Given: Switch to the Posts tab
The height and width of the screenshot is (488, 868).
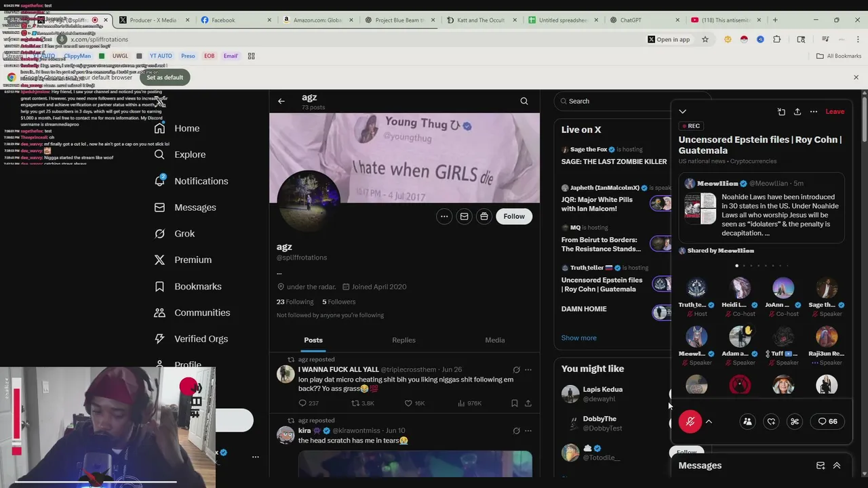Looking at the screenshot, I should (313, 340).
